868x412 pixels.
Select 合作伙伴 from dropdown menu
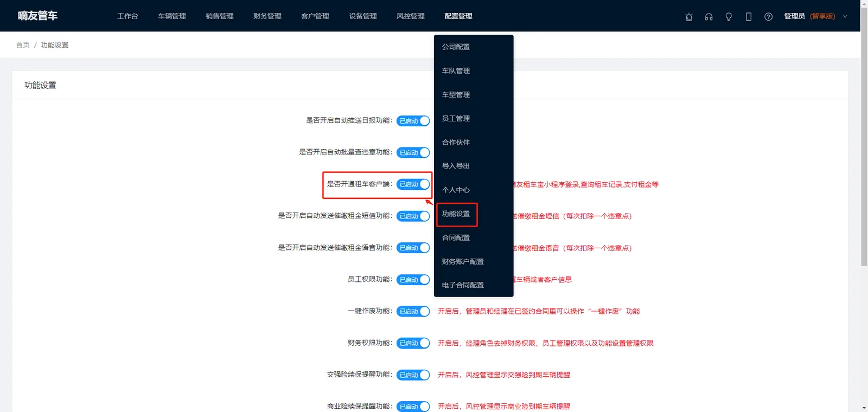474,142
